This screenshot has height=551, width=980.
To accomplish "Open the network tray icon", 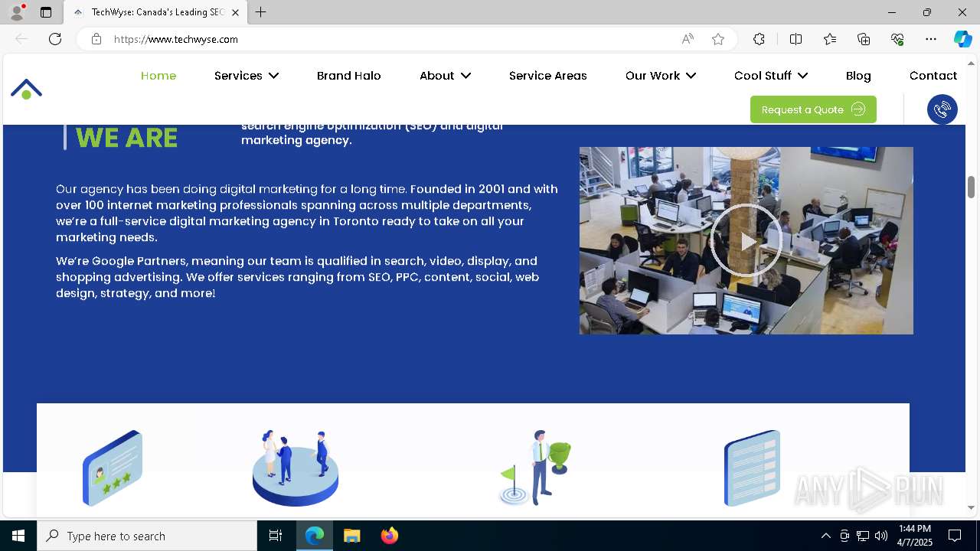I will pos(863,536).
